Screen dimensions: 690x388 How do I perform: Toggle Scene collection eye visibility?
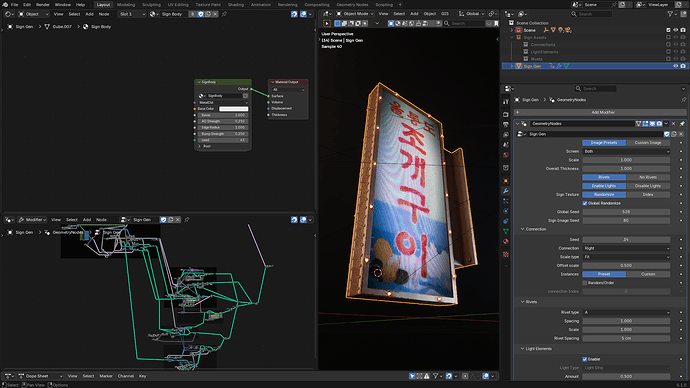pyautogui.click(x=675, y=30)
